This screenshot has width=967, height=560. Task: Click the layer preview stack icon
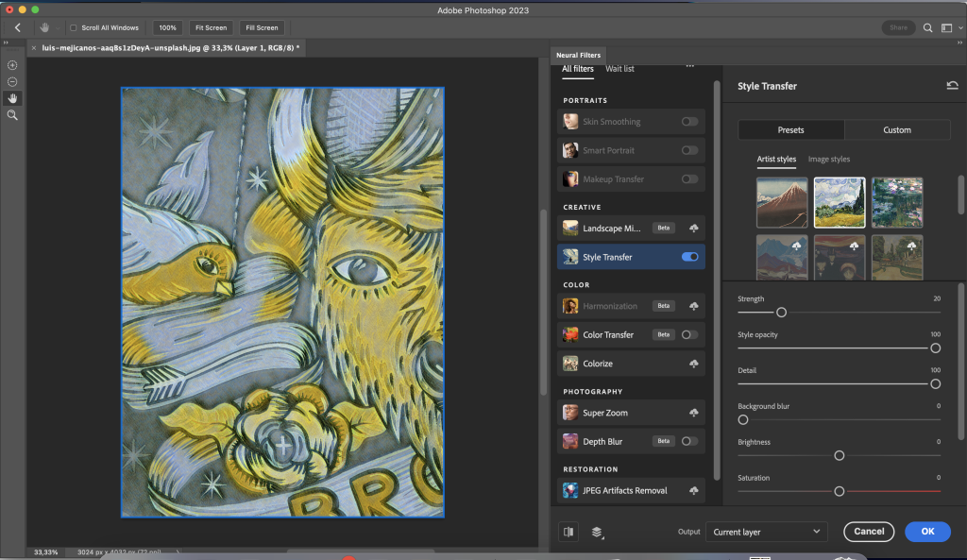(x=597, y=533)
